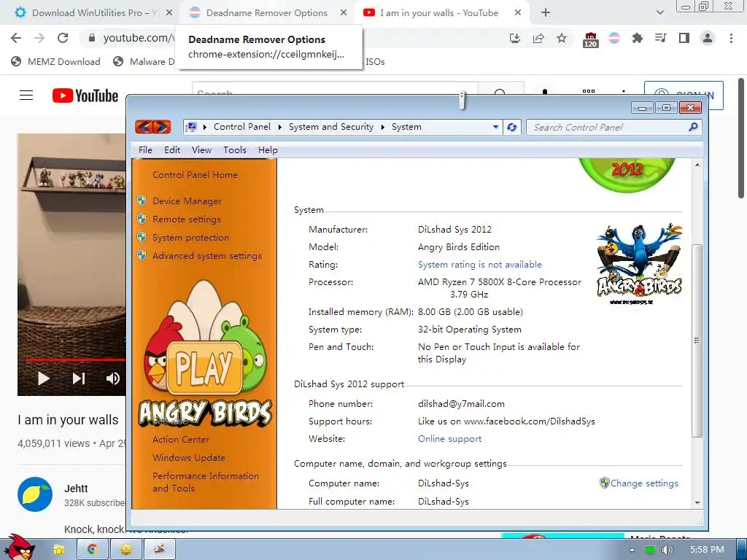Open Jehtt channel avatar
This screenshot has width=747, height=560.
(x=35, y=494)
